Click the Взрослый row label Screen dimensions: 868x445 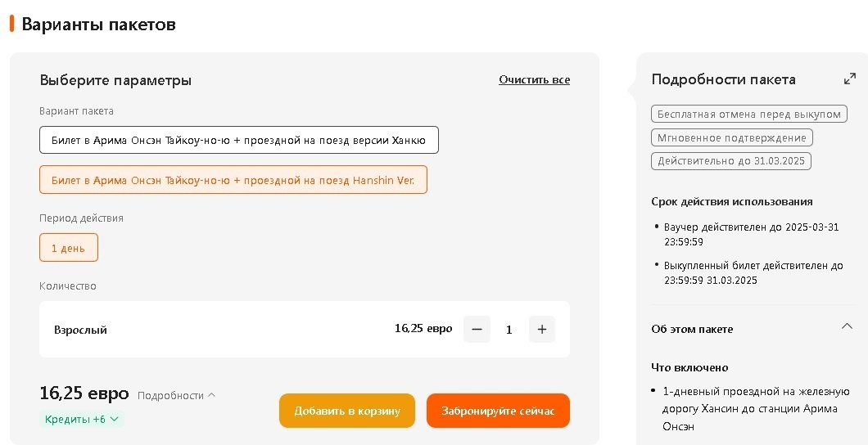(x=80, y=330)
